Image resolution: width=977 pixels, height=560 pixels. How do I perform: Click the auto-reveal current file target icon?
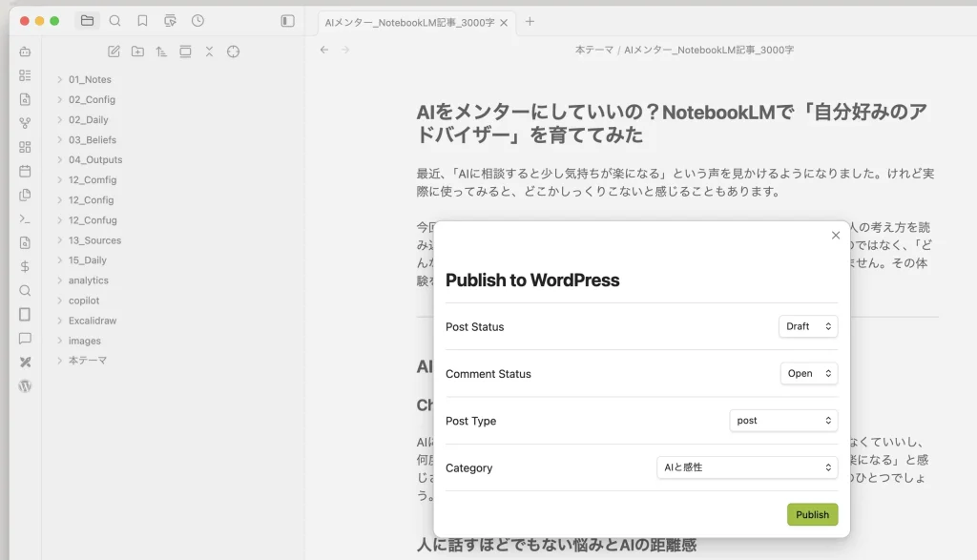(233, 52)
